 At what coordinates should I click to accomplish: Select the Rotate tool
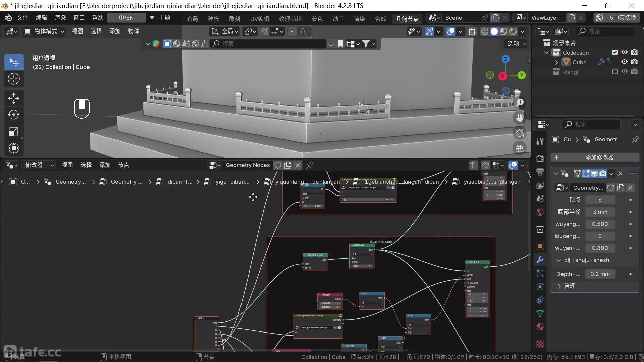(x=13, y=115)
